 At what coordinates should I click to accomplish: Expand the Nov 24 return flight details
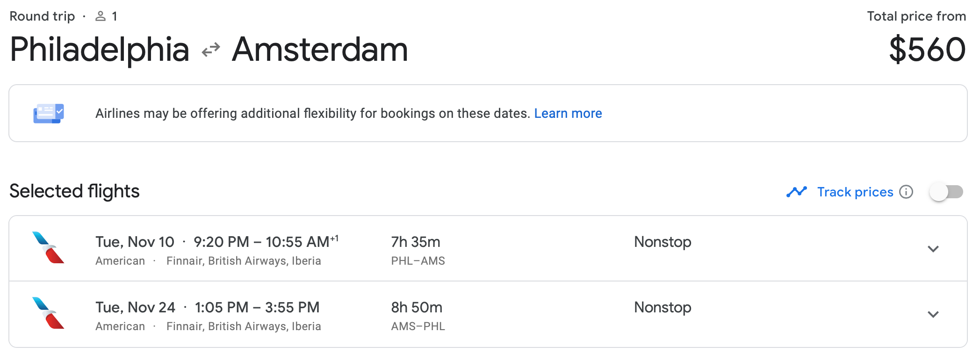(933, 314)
